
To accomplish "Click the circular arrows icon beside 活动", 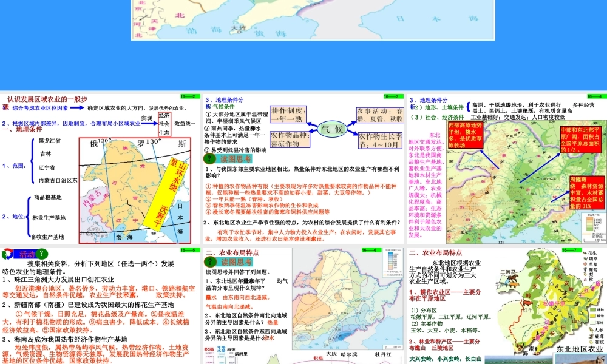I will tap(7, 254).
